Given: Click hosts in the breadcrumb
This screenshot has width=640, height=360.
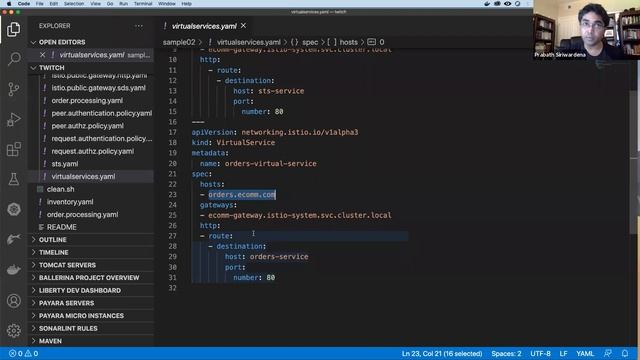Looking at the screenshot, I should [x=349, y=42].
